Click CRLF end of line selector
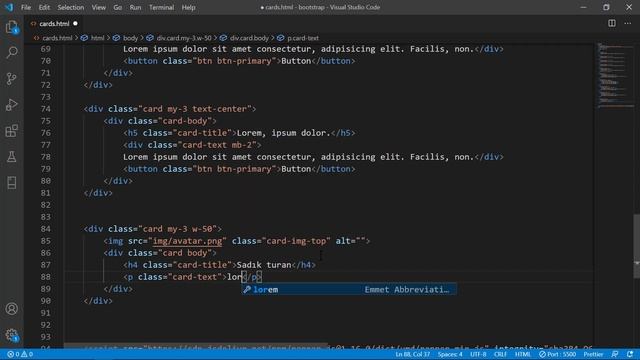 pyautogui.click(x=500, y=354)
